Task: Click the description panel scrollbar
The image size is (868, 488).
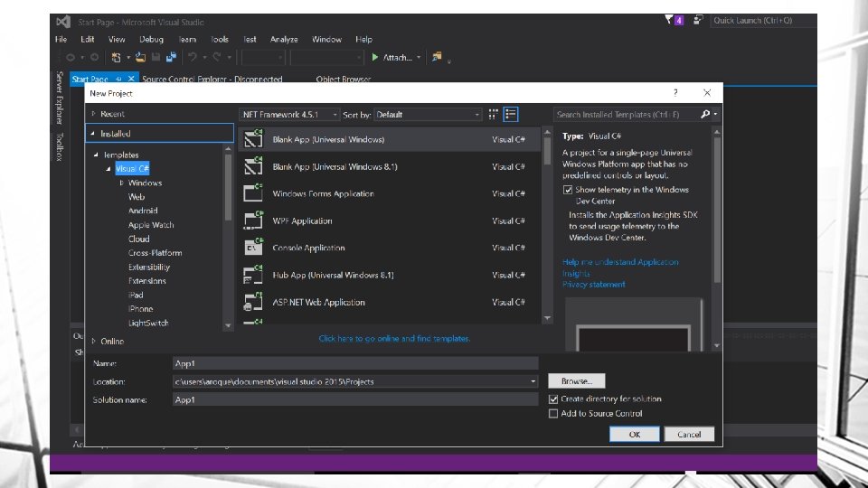Action: pos(717,211)
